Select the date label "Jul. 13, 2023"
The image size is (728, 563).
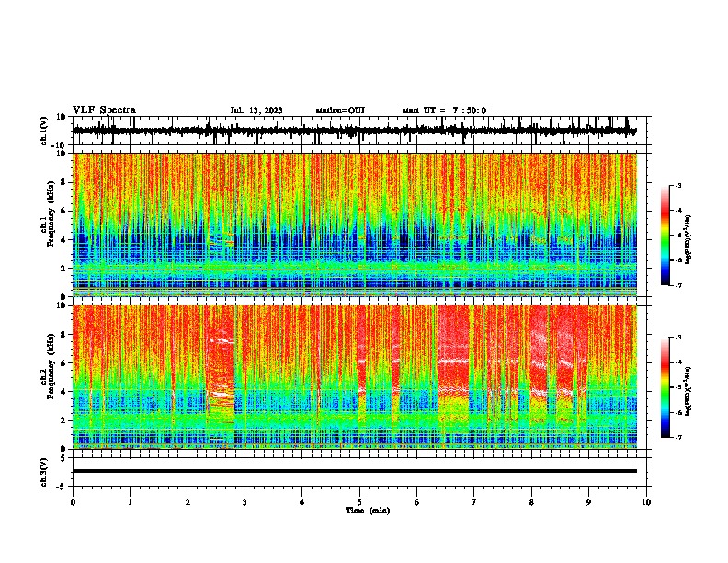click(x=256, y=110)
